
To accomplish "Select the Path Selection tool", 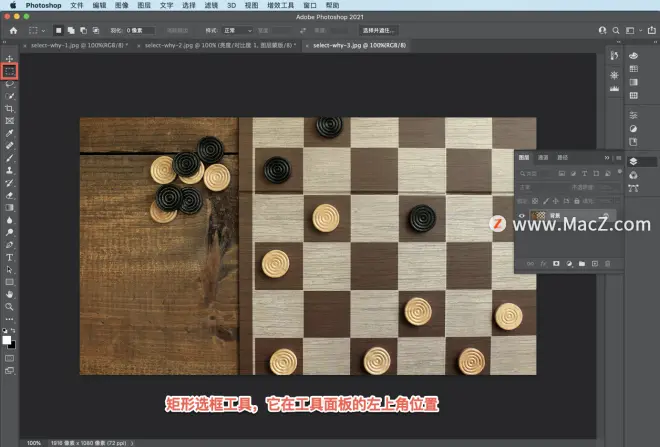I will tap(9, 270).
